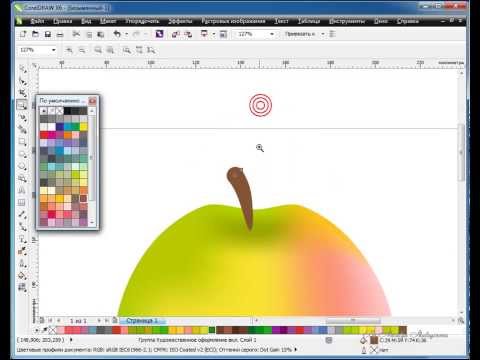
Task: Click the scroll down arrow in the palette
Action: 92,222
